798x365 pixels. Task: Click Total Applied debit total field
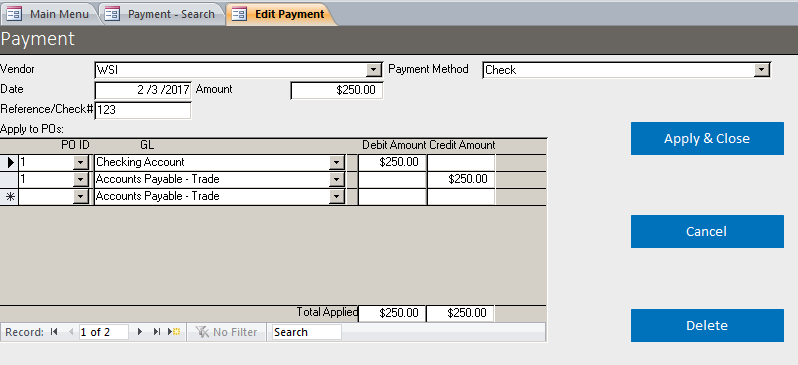(x=392, y=314)
